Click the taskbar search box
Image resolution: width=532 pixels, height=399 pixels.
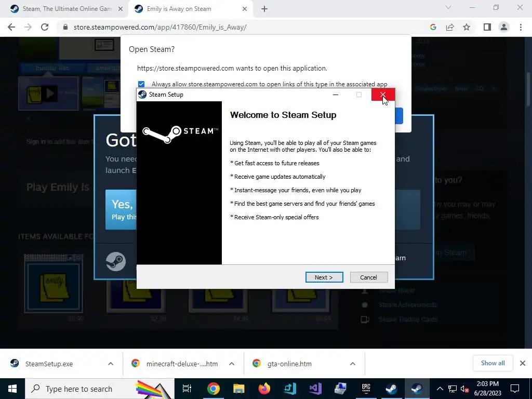click(100, 389)
